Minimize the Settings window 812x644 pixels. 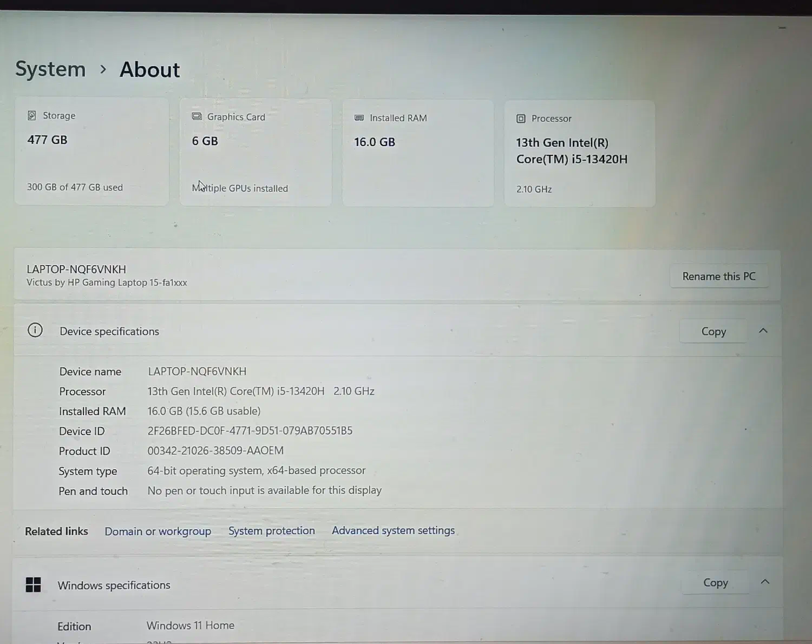[782, 28]
